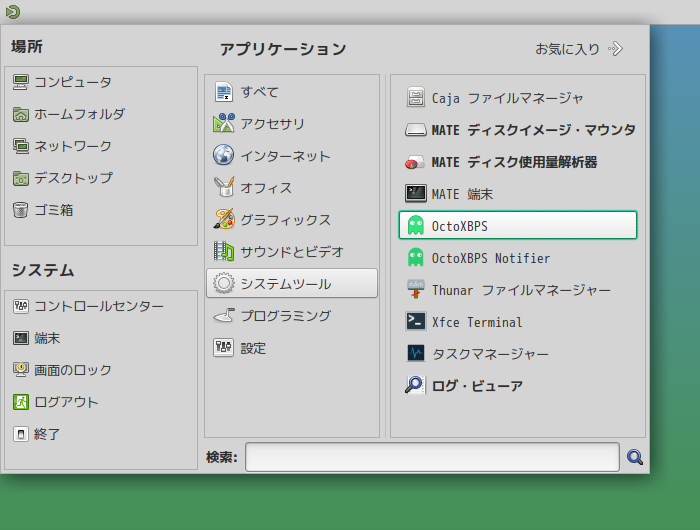Select the システムツール category label
This screenshot has height=530, width=700.
tap(286, 284)
